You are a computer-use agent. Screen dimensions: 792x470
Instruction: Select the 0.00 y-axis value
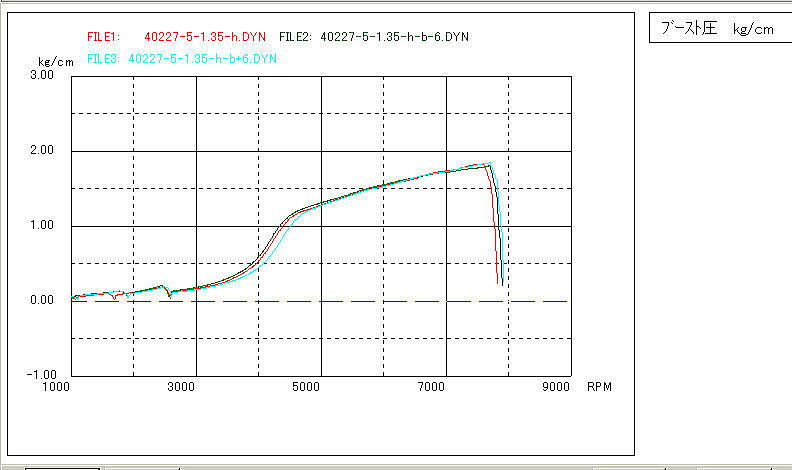click(x=42, y=300)
